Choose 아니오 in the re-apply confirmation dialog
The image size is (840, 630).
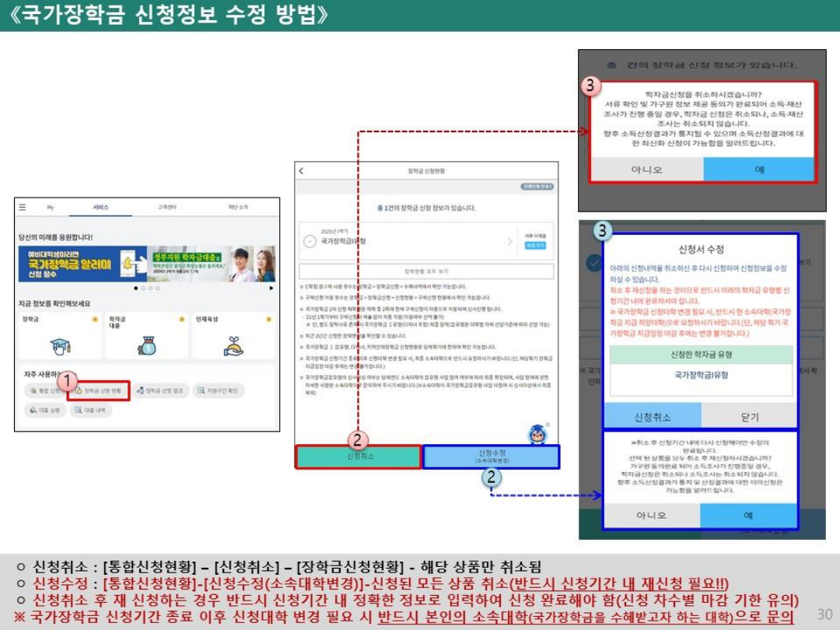point(652,516)
